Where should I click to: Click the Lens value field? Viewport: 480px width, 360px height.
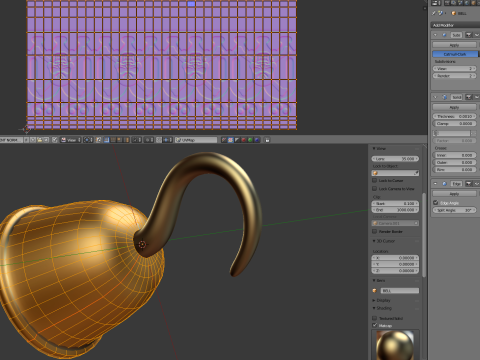coord(395,159)
